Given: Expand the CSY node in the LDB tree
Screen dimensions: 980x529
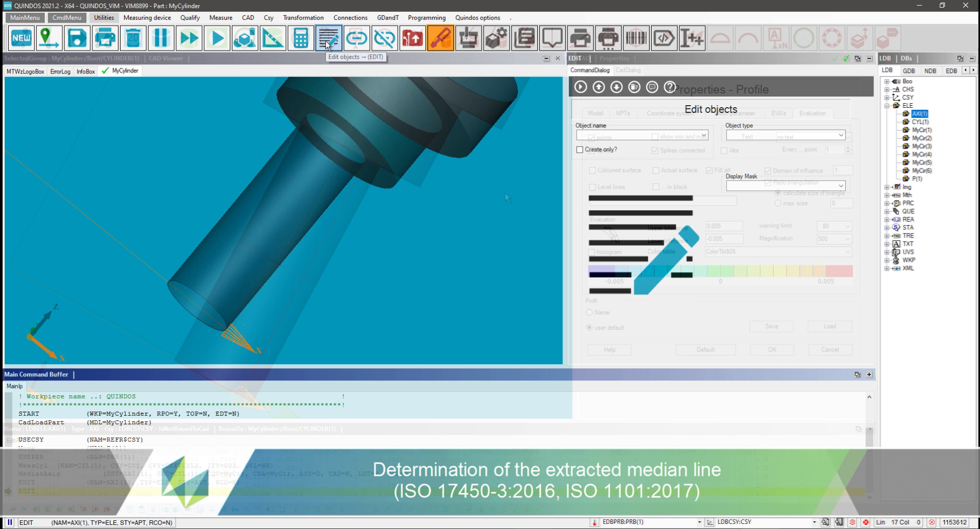Looking at the screenshot, I should (888, 97).
